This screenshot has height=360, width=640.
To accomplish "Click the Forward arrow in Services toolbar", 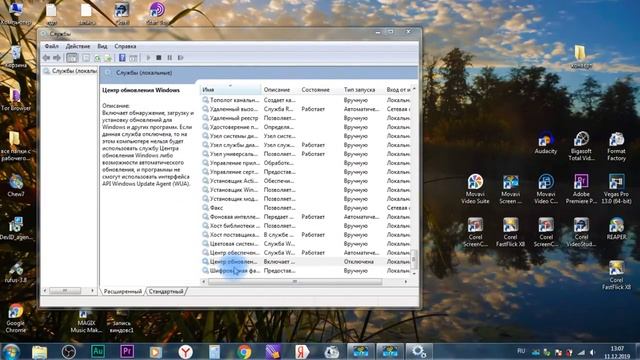I will [57, 58].
